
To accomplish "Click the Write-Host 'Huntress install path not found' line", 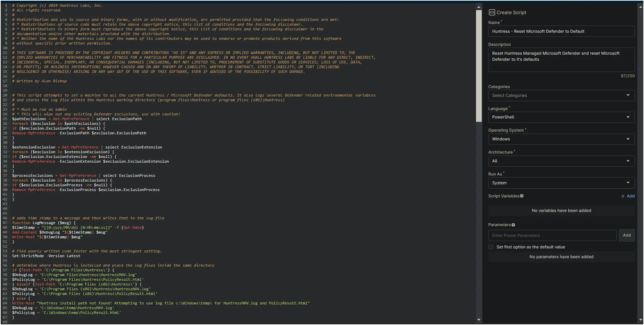I will [x=161, y=303].
